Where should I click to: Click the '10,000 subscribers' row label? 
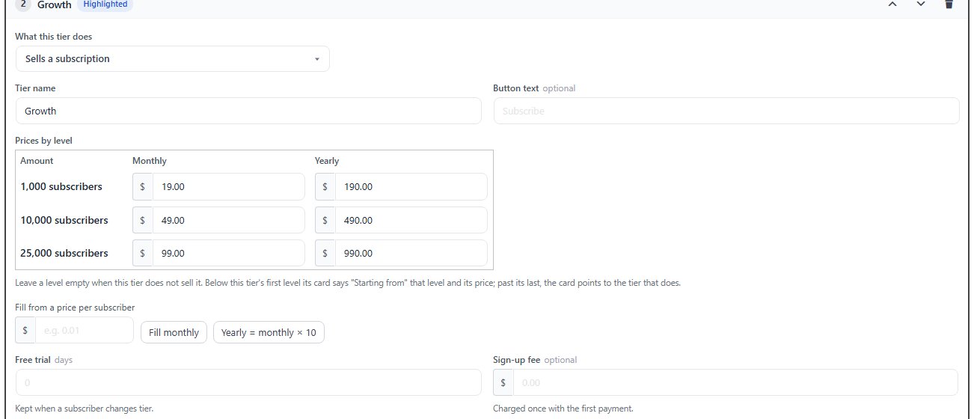(64, 220)
